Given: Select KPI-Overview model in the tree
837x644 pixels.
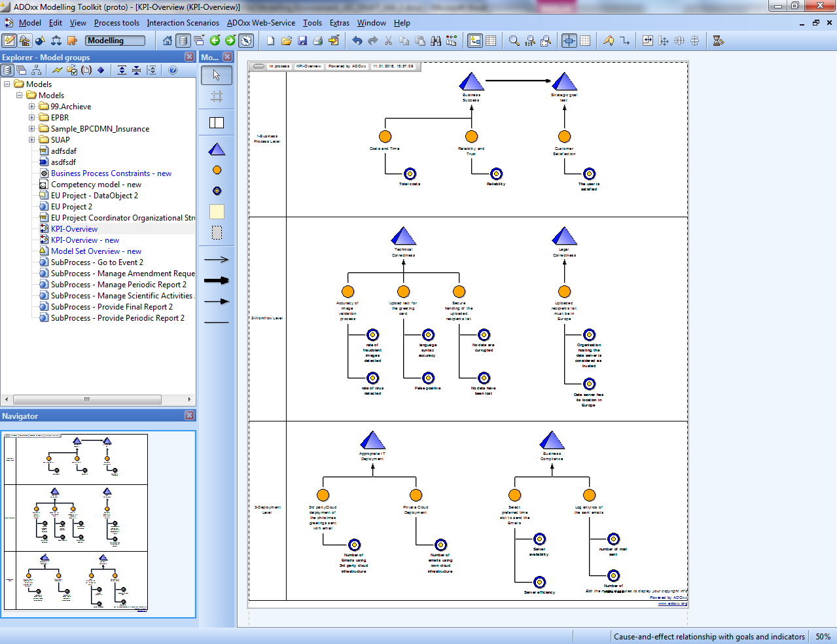Looking at the screenshot, I should (x=75, y=229).
